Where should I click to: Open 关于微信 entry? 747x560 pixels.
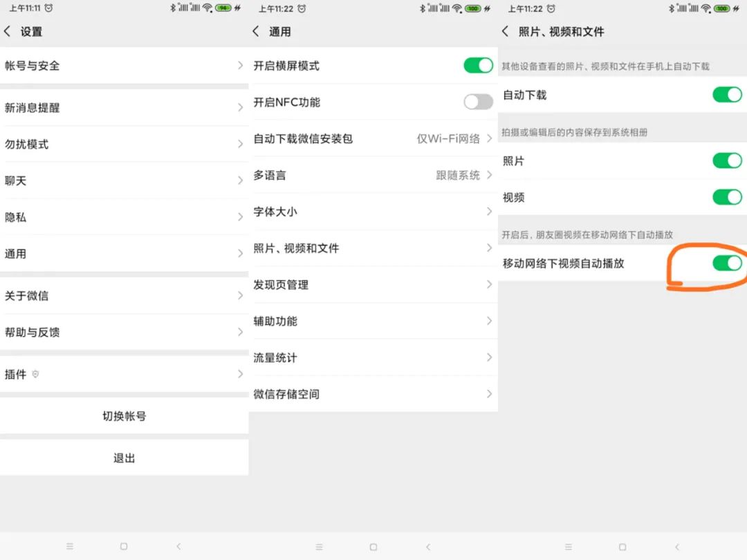124,295
